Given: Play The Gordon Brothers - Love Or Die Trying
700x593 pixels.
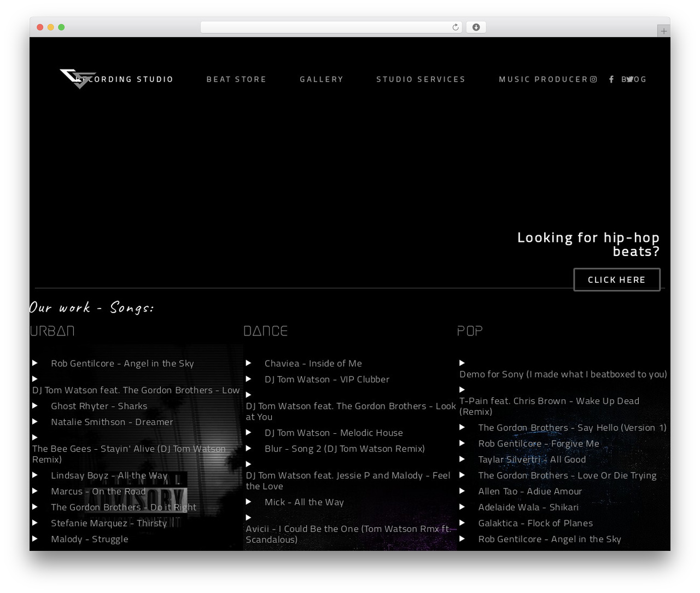Looking at the screenshot, I should (462, 475).
